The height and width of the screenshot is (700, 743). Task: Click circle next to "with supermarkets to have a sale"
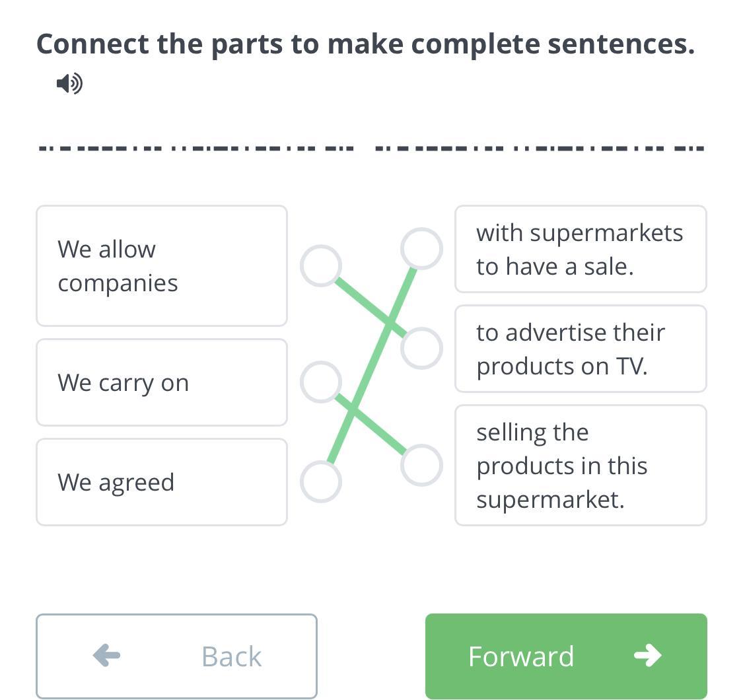click(421, 248)
